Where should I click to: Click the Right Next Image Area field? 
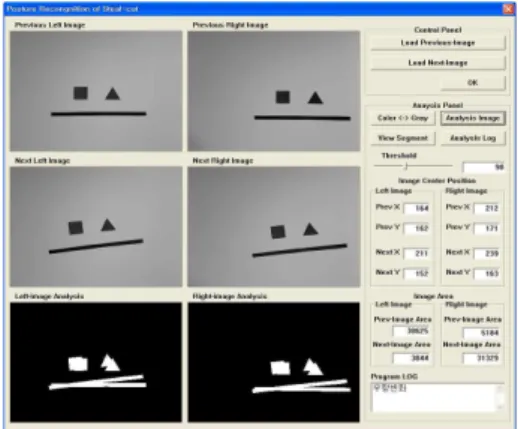(481, 358)
